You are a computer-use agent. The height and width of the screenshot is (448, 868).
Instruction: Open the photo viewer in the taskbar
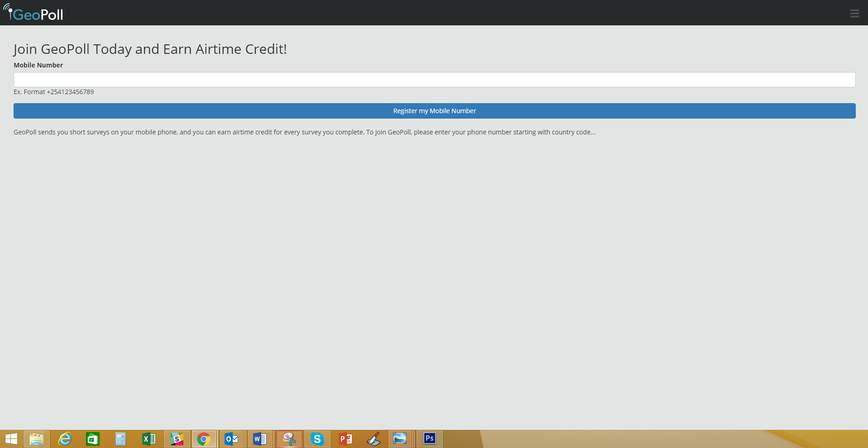click(x=400, y=439)
